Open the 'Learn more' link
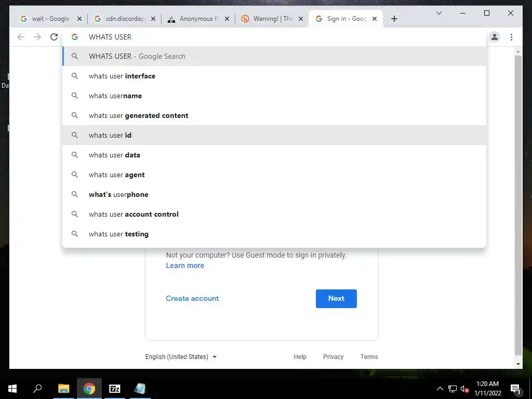Screen dimensions: 532x399 coord(185,265)
